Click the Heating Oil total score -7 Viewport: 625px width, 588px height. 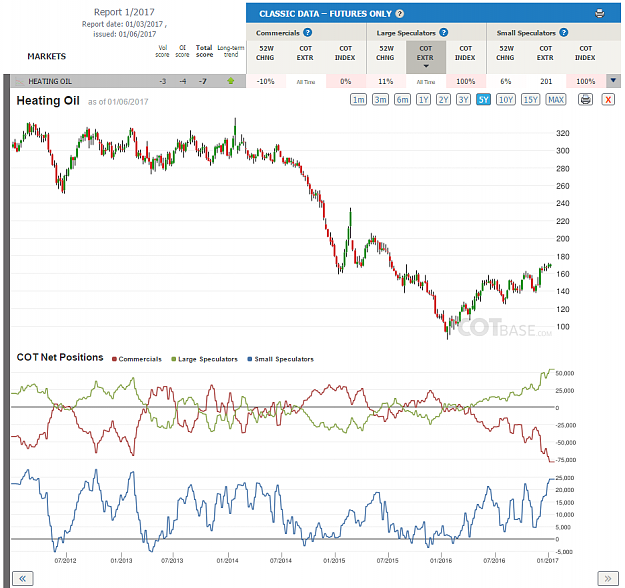coord(203,81)
